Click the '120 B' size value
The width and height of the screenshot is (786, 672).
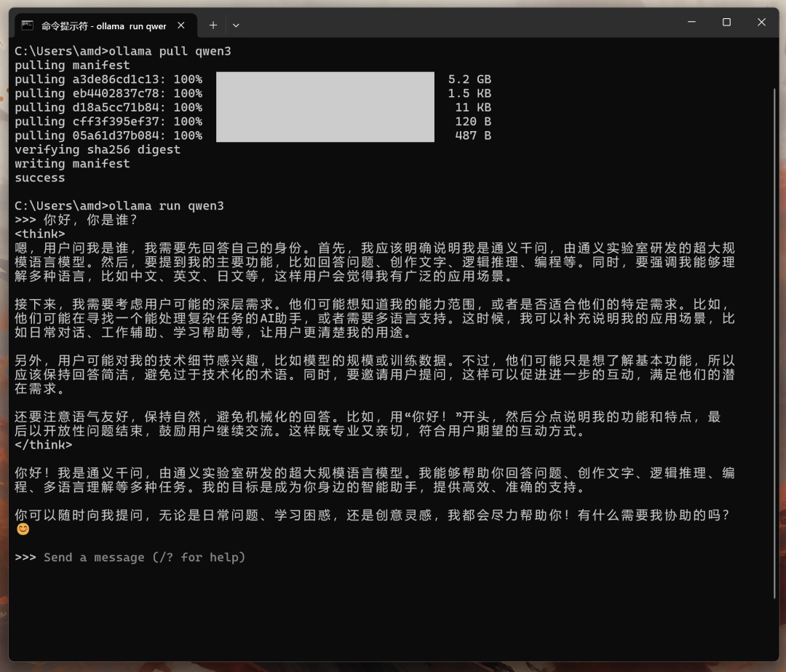click(473, 122)
